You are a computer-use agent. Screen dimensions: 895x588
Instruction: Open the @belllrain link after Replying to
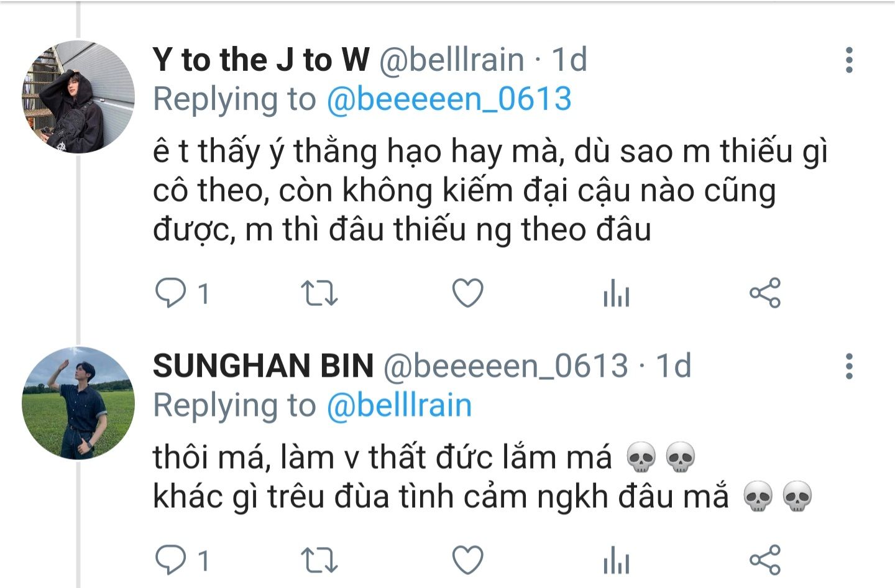pos(399,405)
